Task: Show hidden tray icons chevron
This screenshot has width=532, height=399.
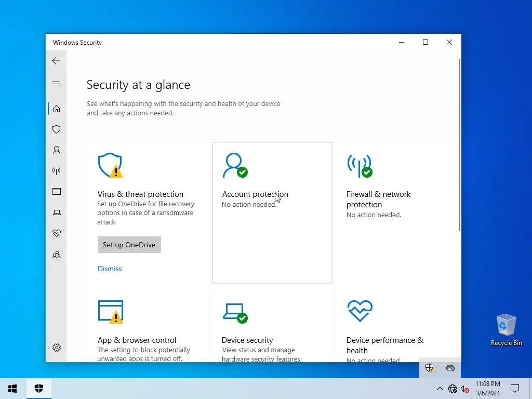Action: pos(440,389)
